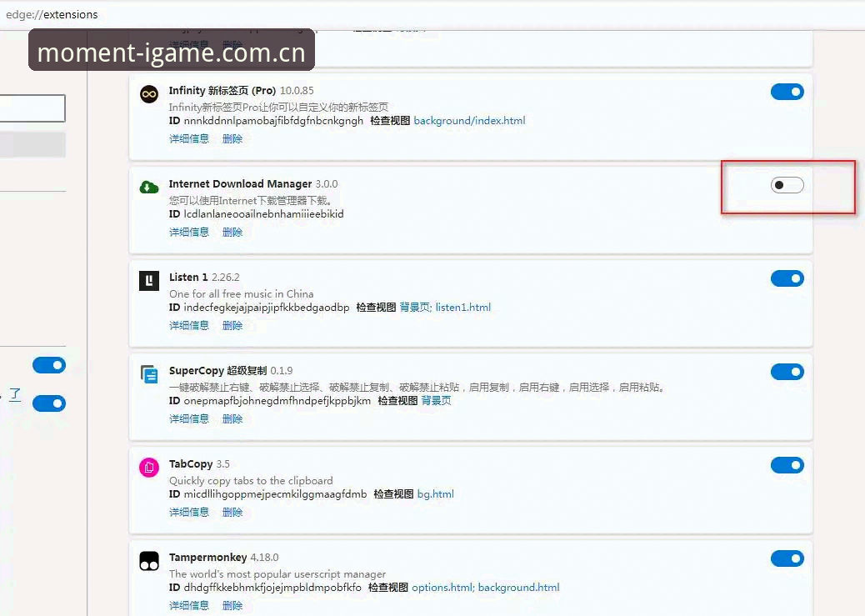The height and width of the screenshot is (616, 865).
Task: Click 删除 under Tampermonkey
Action: (232, 605)
